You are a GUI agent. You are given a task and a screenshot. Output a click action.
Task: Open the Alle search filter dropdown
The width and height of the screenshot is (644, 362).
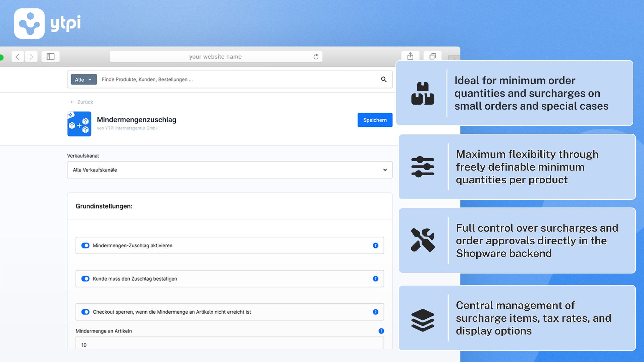click(84, 79)
